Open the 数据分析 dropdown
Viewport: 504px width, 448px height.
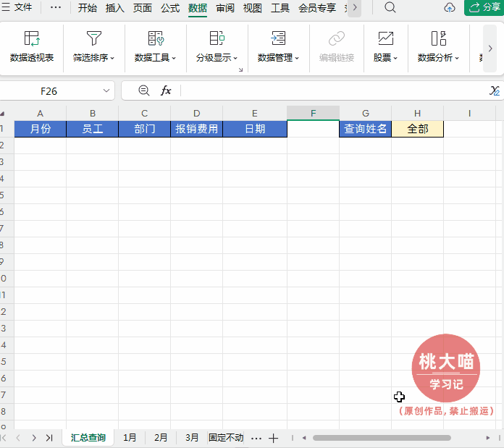438,47
